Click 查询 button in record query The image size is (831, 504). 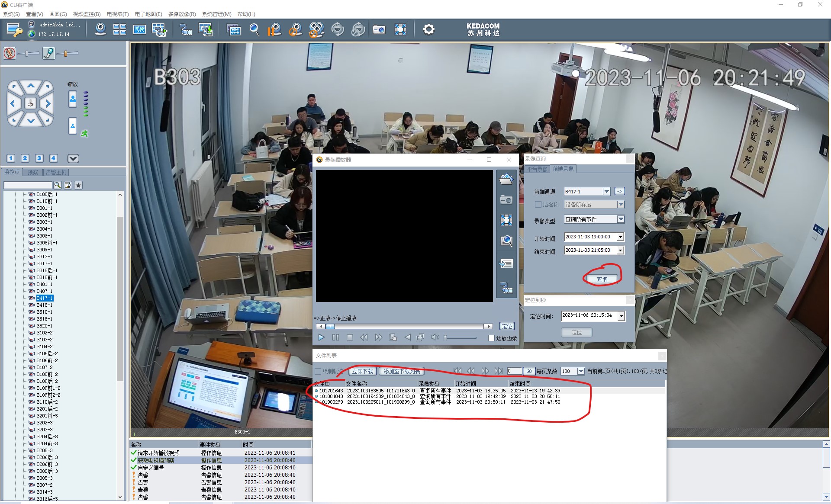click(602, 279)
